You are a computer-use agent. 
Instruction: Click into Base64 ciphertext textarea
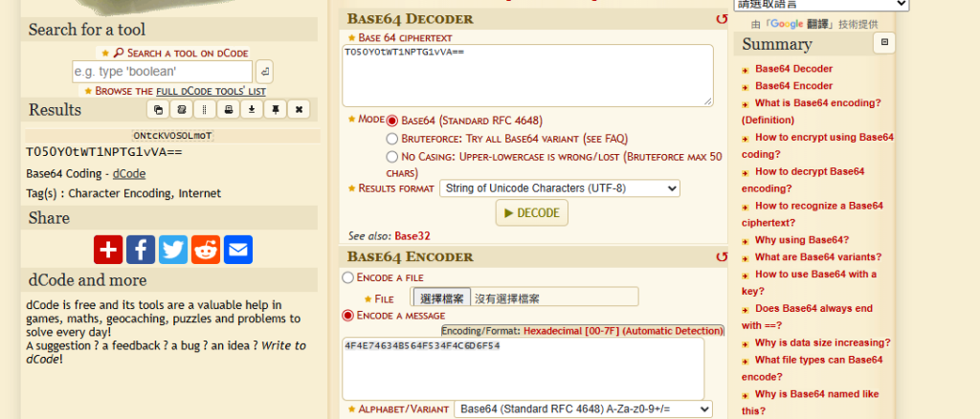527,75
